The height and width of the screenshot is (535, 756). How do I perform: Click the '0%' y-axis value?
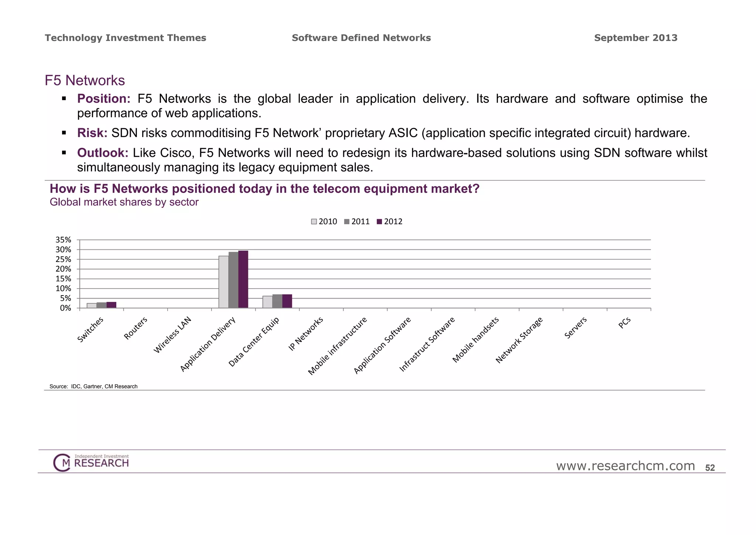[x=65, y=308]
